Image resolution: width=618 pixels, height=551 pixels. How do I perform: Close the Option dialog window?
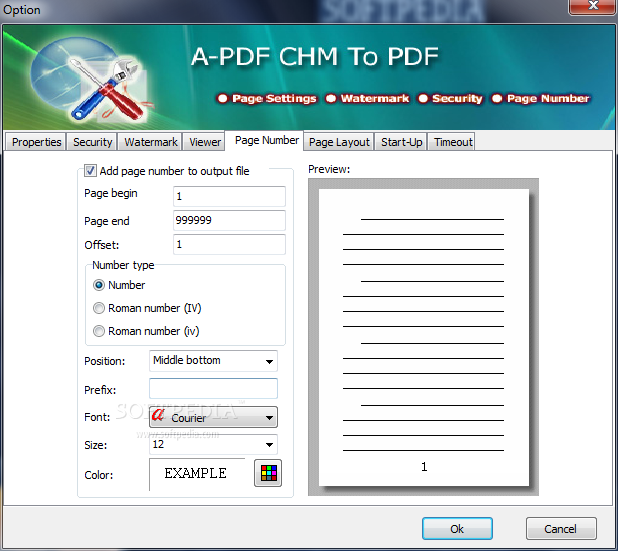pos(592,6)
